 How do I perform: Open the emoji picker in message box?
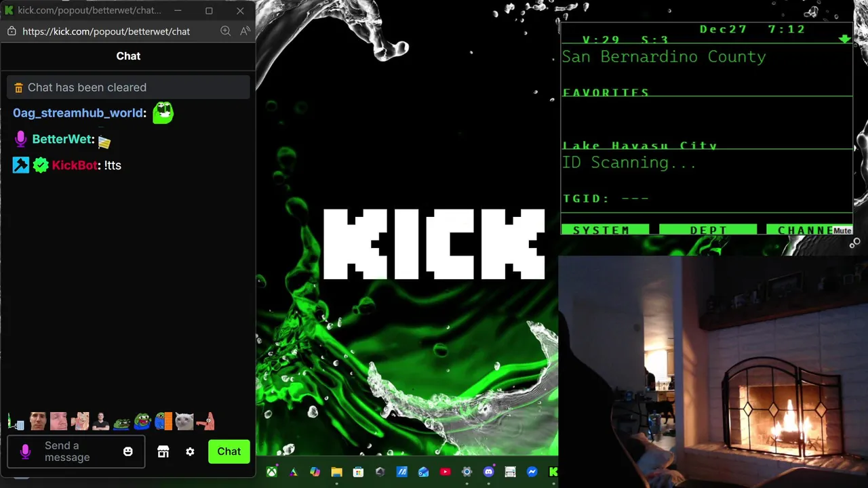[128, 451]
